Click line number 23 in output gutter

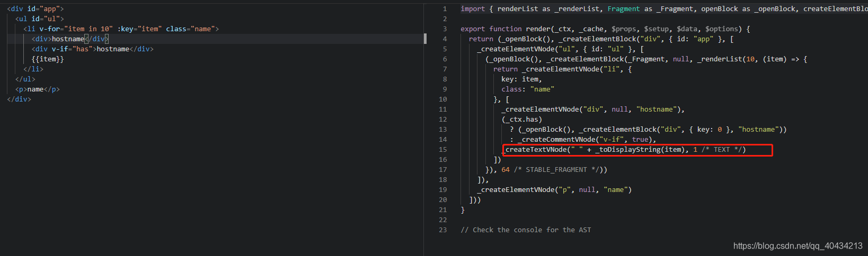tap(443, 230)
